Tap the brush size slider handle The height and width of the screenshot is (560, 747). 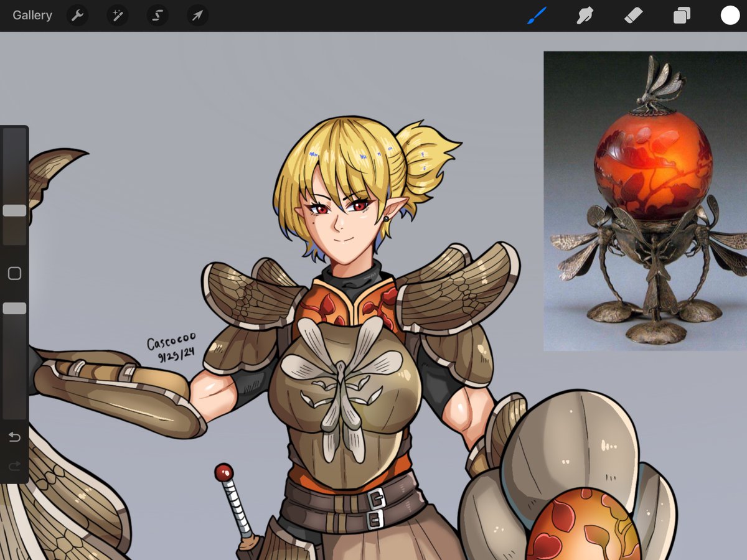click(x=14, y=210)
